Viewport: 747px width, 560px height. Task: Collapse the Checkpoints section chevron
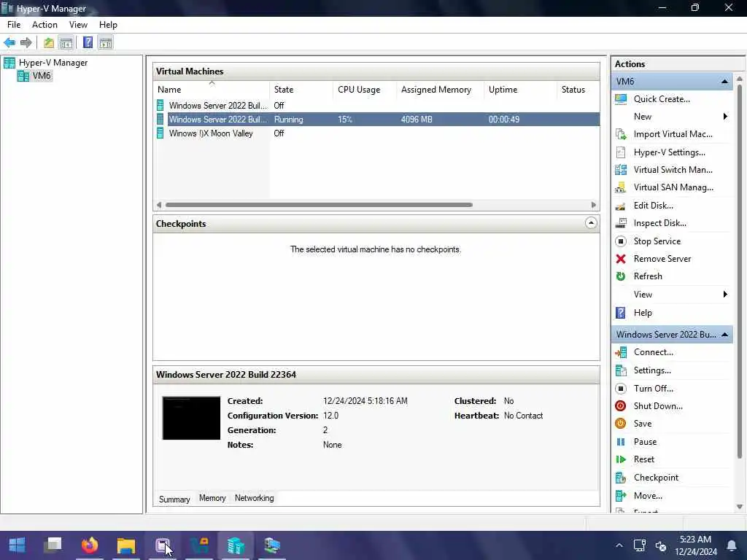(x=591, y=223)
